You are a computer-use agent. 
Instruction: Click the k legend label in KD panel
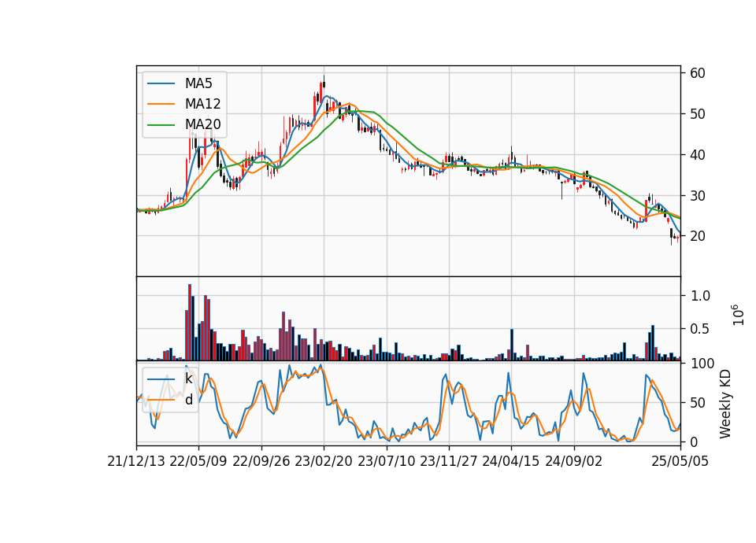coord(188,379)
